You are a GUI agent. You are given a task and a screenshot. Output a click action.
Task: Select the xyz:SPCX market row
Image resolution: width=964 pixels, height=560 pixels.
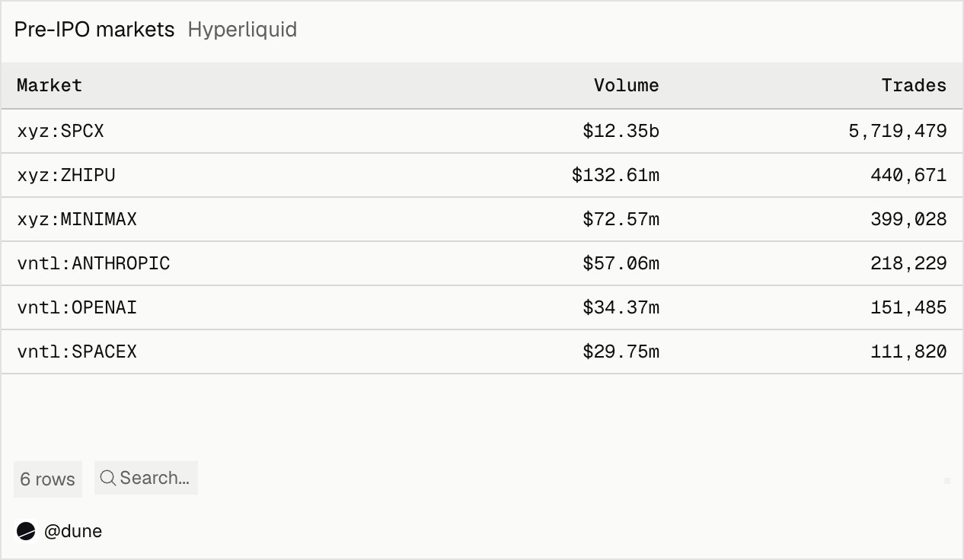(x=482, y=131)
